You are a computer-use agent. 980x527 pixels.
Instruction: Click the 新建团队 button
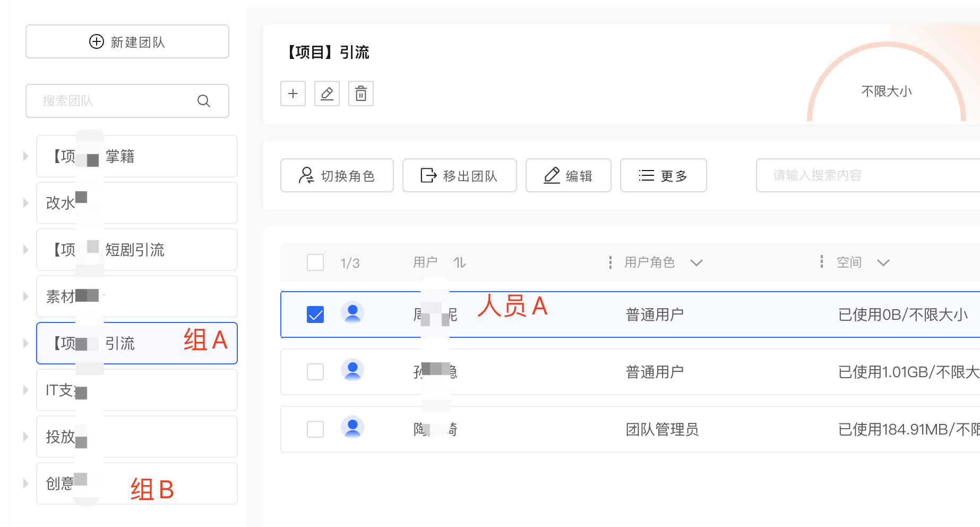click(127, 41)
